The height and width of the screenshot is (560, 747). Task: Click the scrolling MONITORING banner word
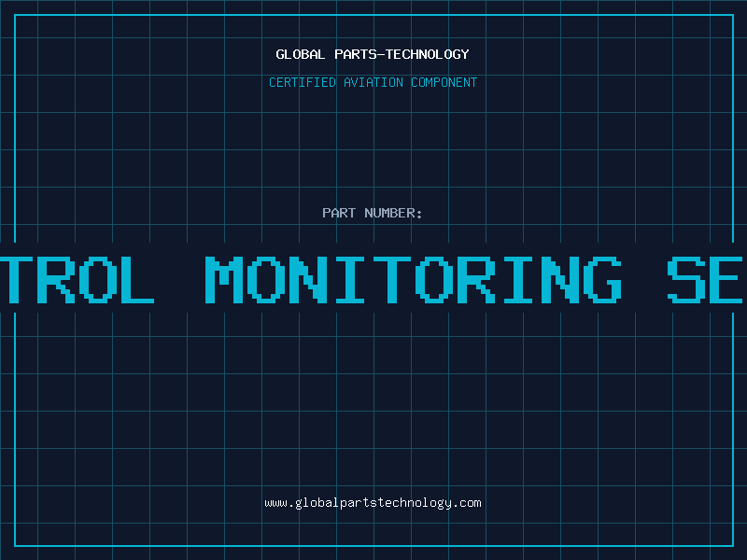click(x=413, y=280)
